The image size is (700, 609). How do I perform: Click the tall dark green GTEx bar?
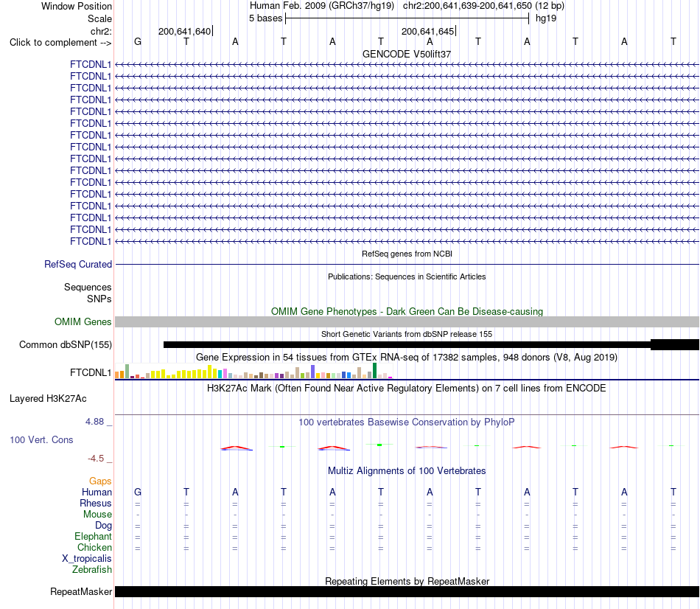pos(374,371)
